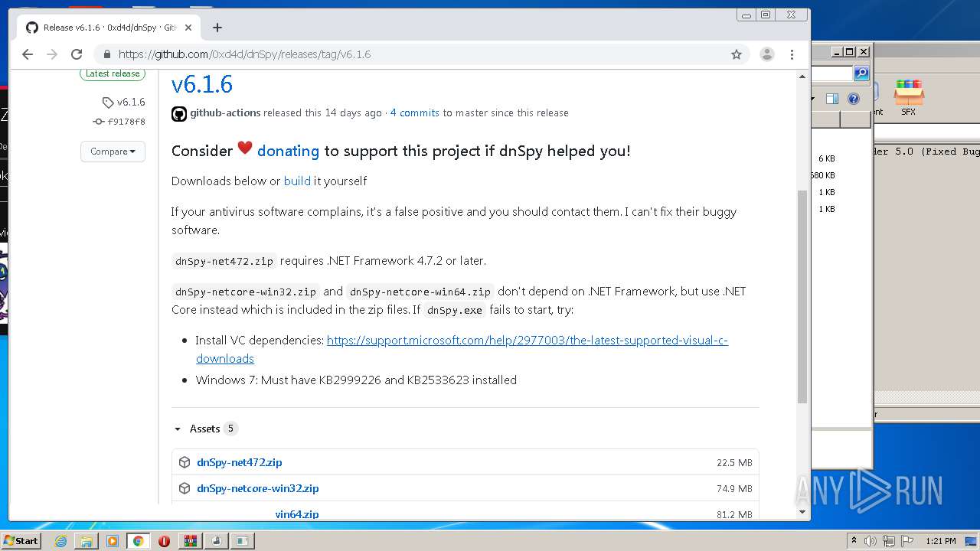Click the Chrome address bar URL
Screen dimensions: 980x551
tap(245, 54)
